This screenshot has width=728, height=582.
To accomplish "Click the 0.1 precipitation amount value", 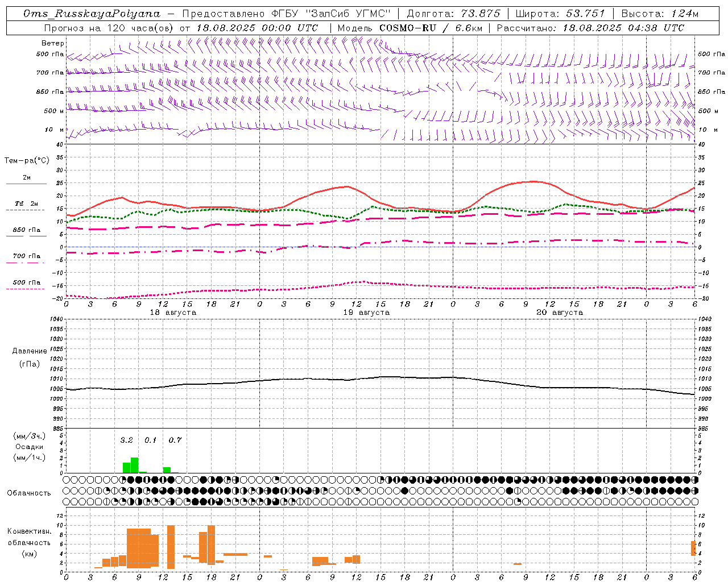I will point(150,440).
